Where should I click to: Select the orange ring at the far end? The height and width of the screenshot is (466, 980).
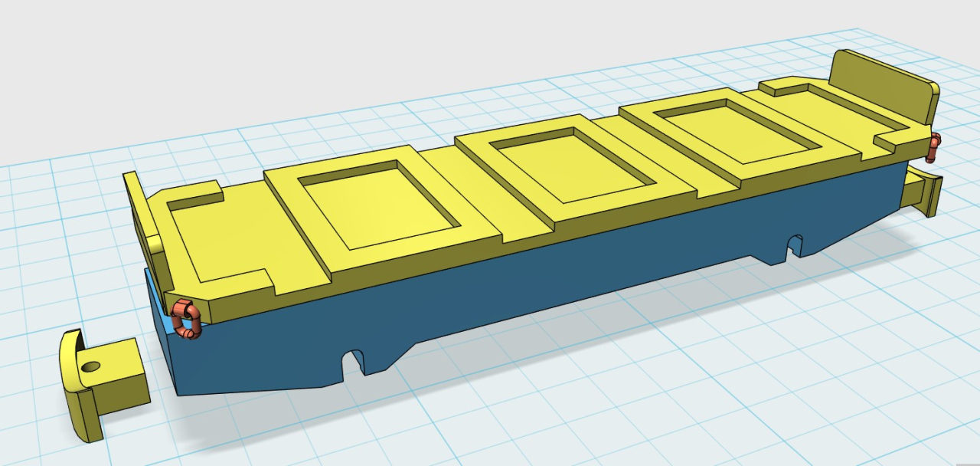click(x=933, y=147)
